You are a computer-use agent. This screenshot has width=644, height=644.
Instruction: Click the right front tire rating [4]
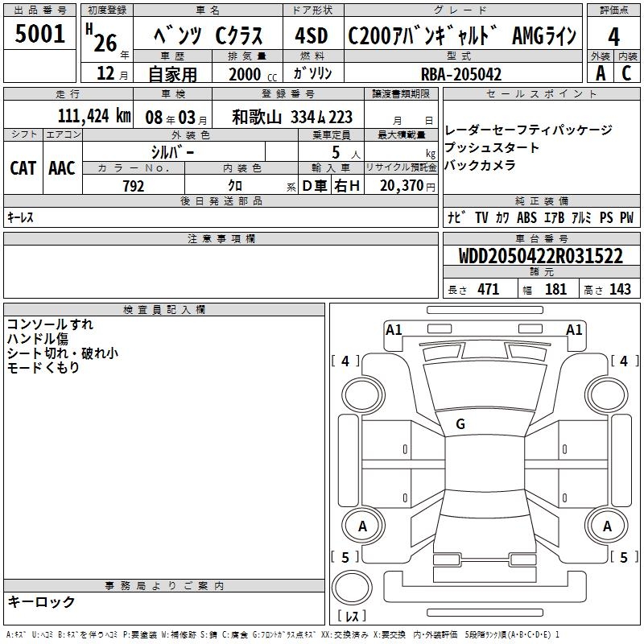coord(625,361)
